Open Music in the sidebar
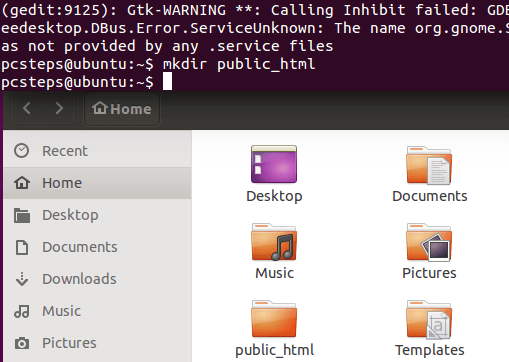509x362 pixels. pyautogui.click(x=97, y=311)
